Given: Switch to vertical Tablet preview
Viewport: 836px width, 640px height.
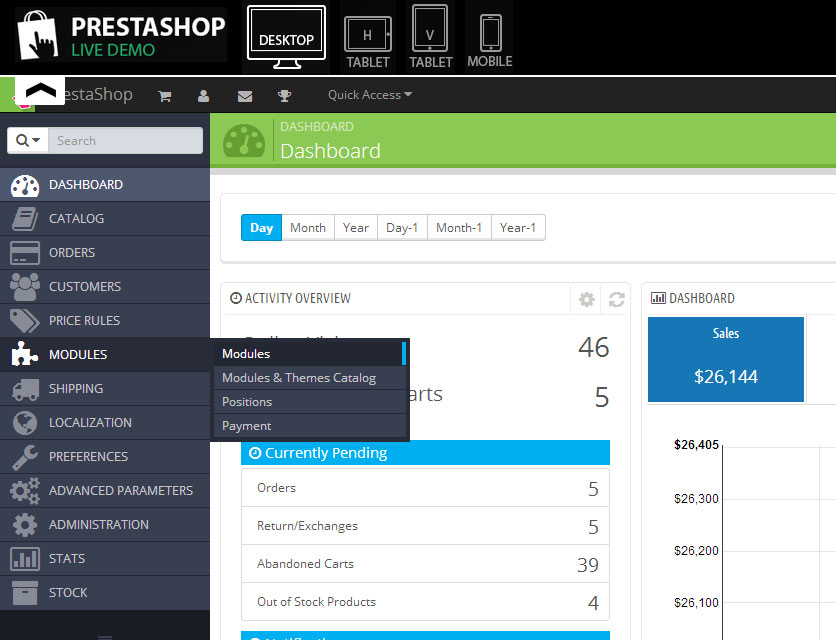Looking at the screenshot, I should pyautogui.click(x=430, y=37).
